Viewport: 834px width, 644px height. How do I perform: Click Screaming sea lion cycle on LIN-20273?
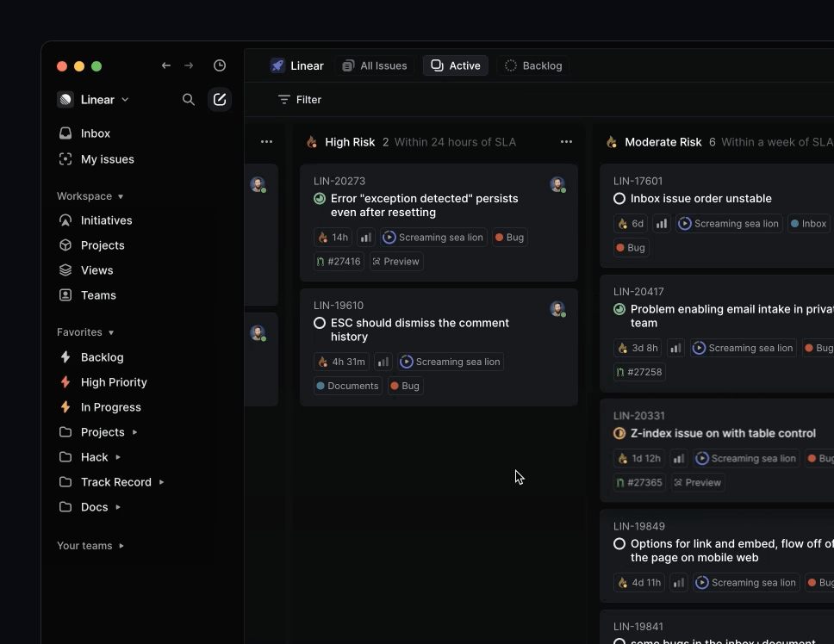pos(433,238)
